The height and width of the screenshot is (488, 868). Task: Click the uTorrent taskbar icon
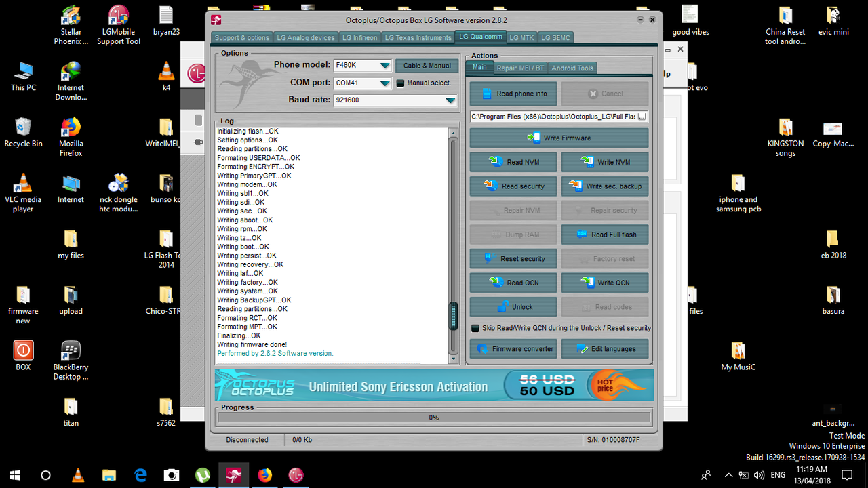[202, 474]
